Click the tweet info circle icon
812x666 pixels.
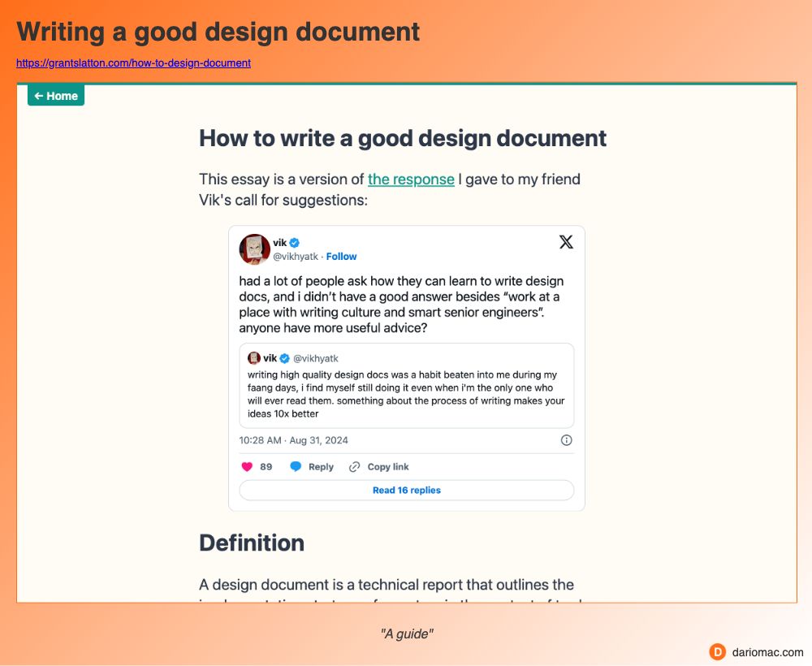567,440
